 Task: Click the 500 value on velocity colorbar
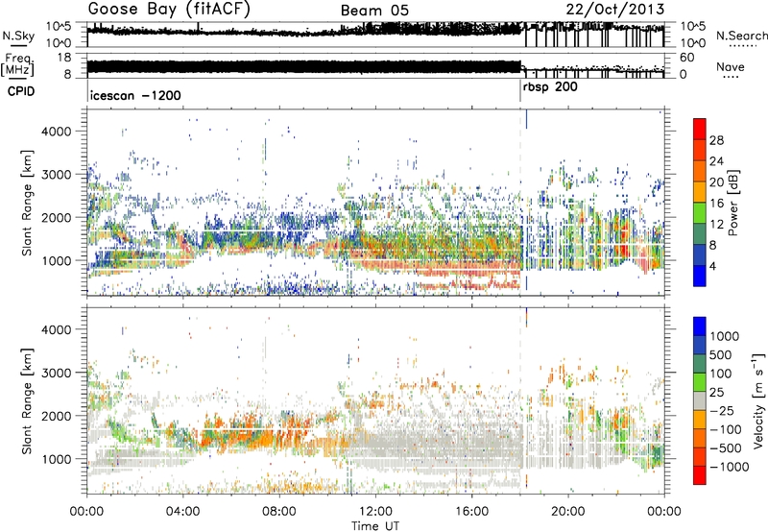721,355
